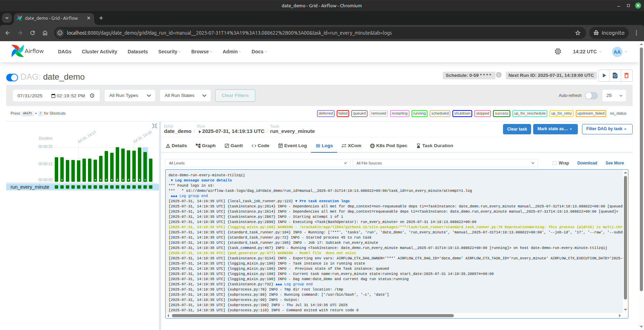Click the Reparse DAG refresh icon

pyautogui.click(x=615, y=75)
